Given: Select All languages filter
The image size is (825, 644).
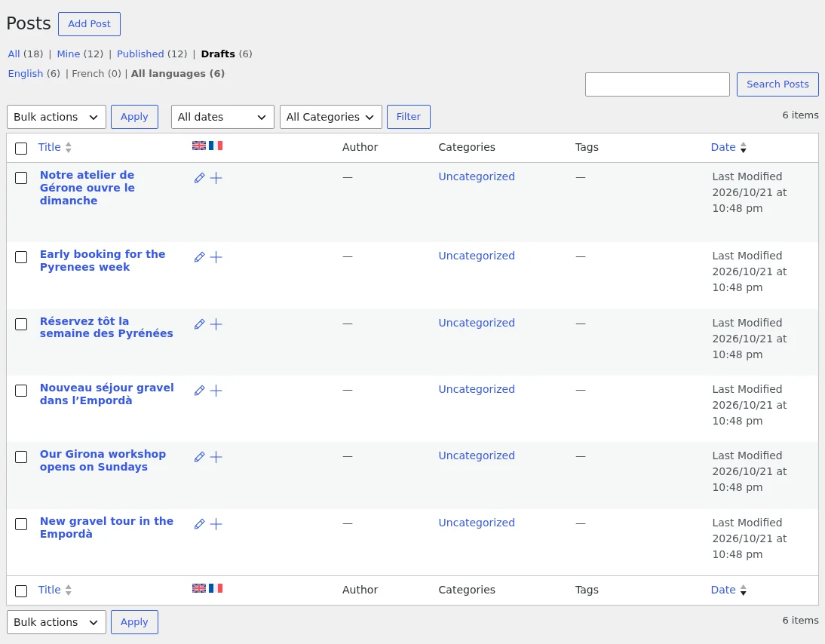Looking at the screenshot, I should [x=178, y=74].
